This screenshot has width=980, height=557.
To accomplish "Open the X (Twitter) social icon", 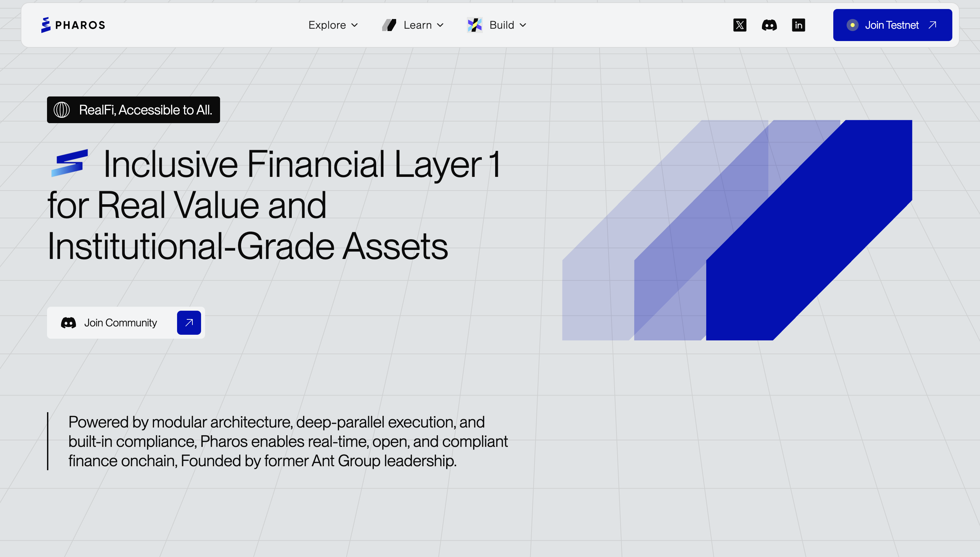I will click(x=740, y=25).
